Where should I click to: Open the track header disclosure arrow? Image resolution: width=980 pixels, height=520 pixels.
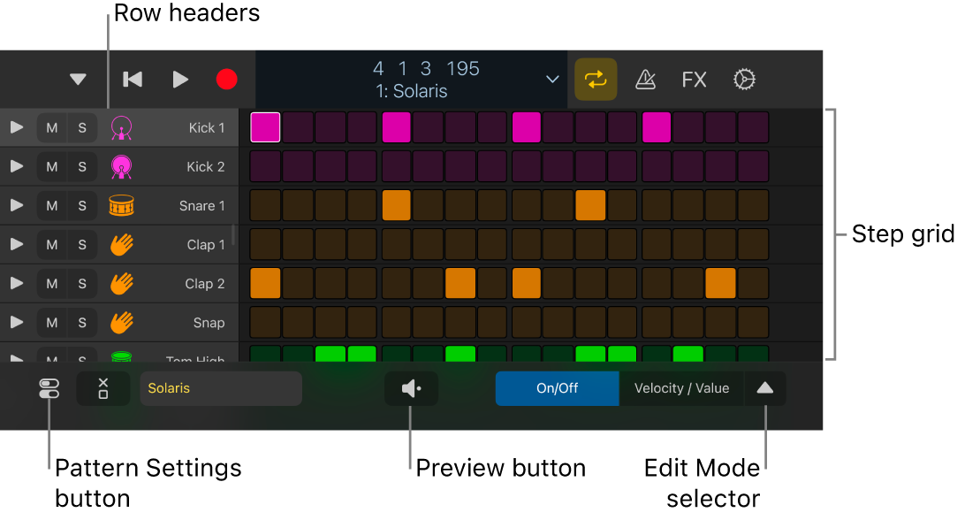pyautogui.click(x=78, y=79)
